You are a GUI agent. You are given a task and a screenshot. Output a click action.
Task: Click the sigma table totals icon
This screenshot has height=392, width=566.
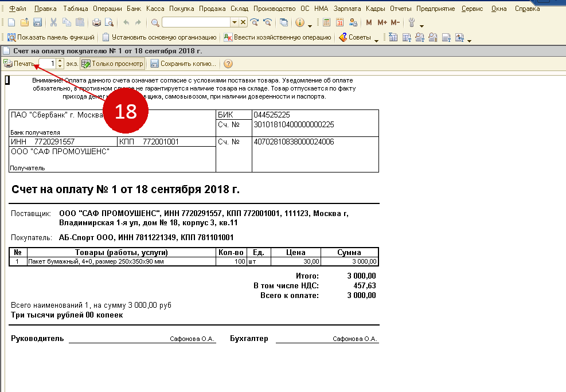[393, 37]
